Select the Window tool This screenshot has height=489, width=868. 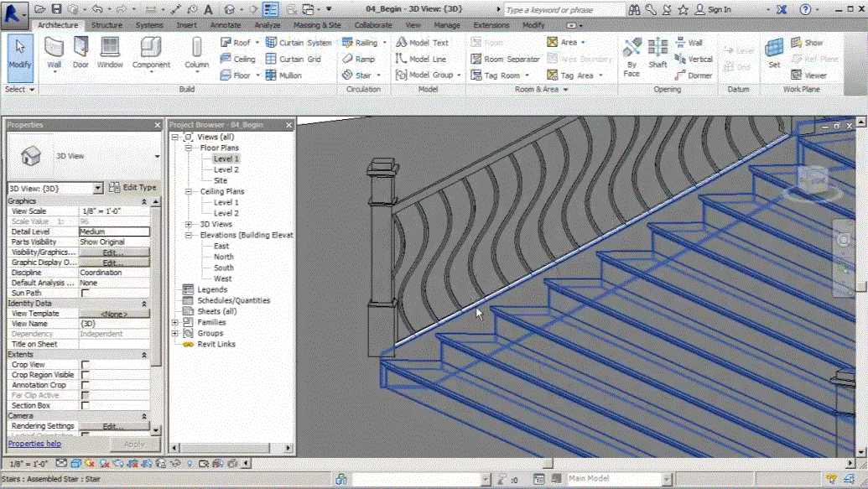(110, 54)
